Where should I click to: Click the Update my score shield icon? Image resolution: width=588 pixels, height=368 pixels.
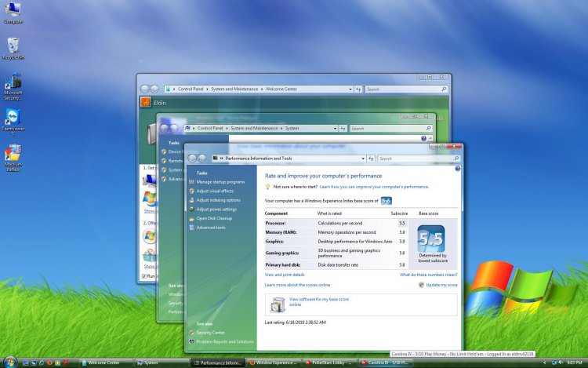tap(421, 285)
